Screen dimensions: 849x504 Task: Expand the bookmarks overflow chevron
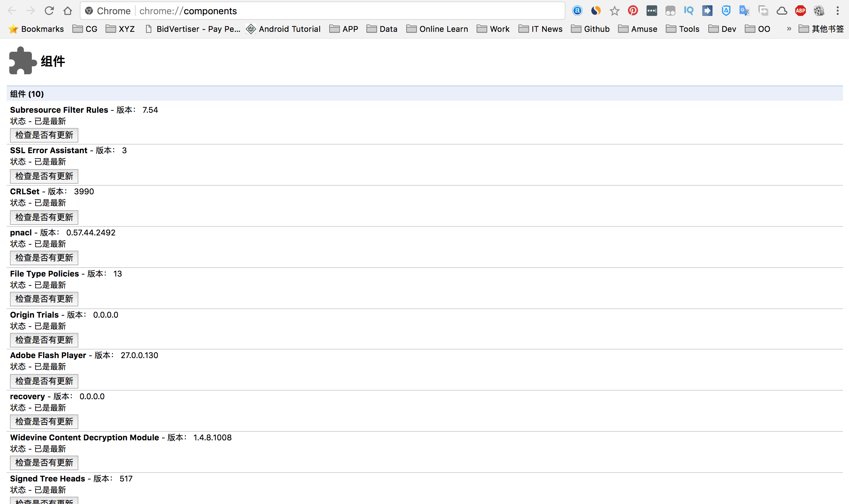coord(789,29)
